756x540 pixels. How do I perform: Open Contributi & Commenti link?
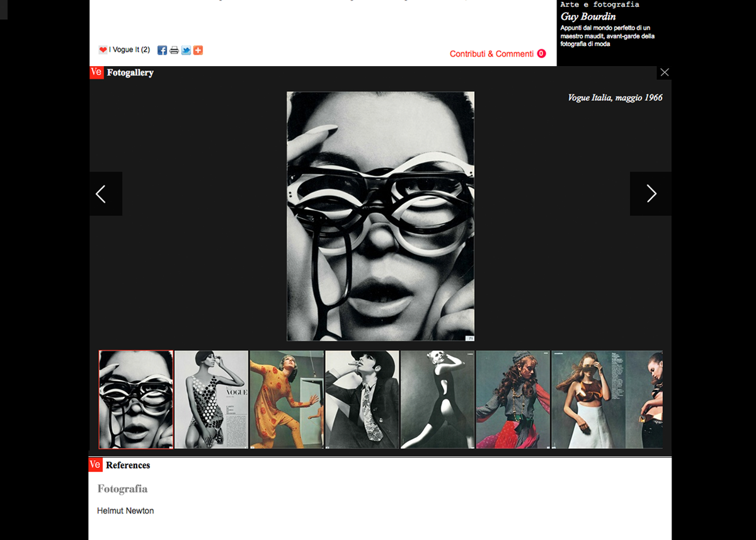(x=491, y=54)
